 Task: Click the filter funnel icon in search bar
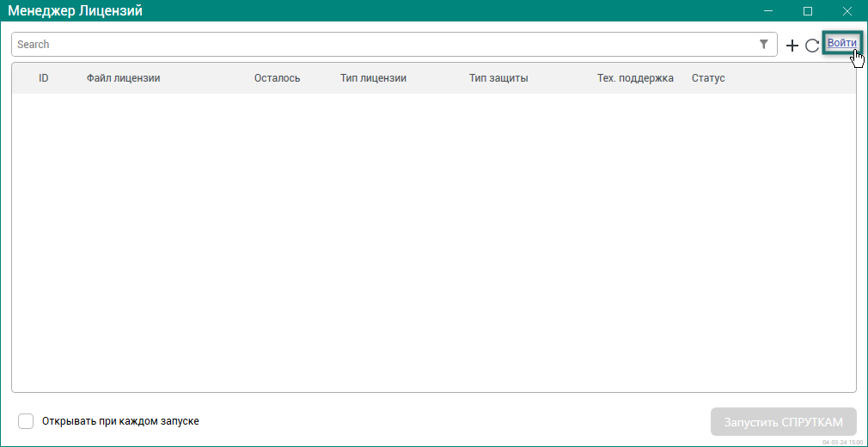click(x=764, y=45)
